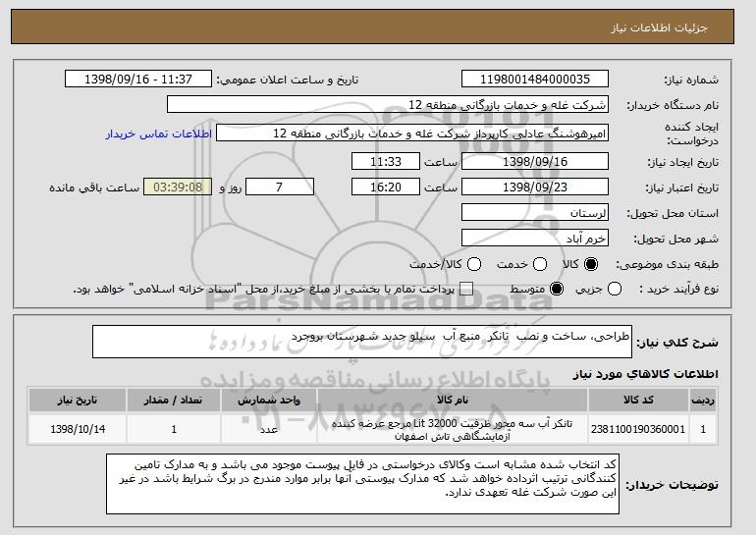Click the تعداد / مقدار column header
The width and height of the screenshot is (756, 535).
(174, 401)
